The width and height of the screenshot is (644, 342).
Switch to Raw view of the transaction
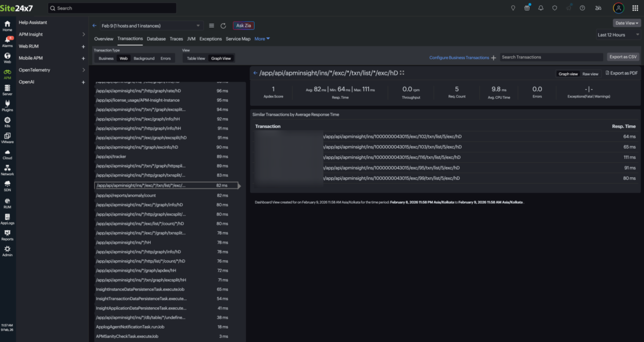(590, 74)
